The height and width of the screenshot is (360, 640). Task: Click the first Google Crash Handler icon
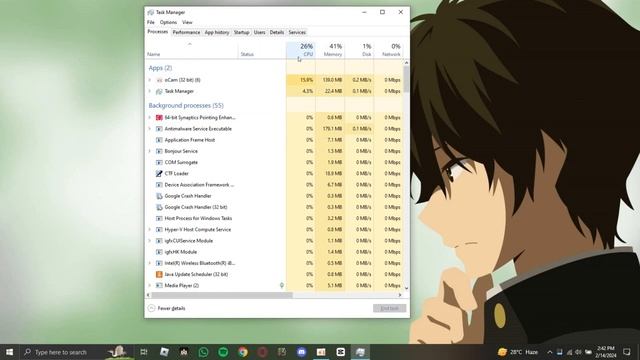(x=159, y=196)
